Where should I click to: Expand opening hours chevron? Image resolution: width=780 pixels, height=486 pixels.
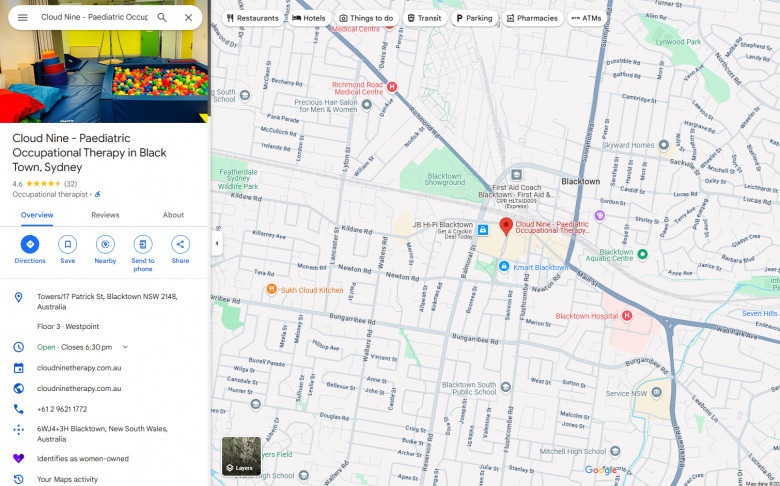click(x=125, y=347)
